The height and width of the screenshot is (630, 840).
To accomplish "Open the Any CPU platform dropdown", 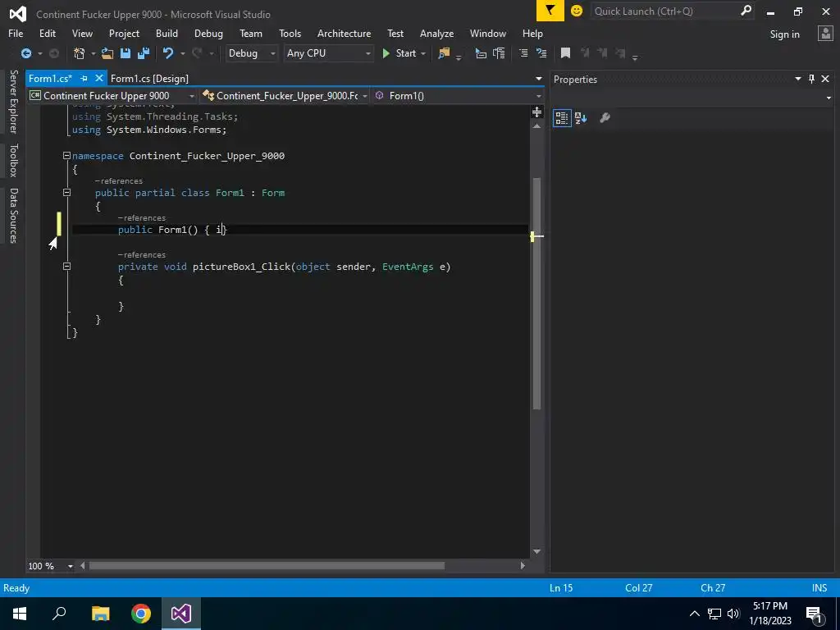I will (x=328, y=53).
